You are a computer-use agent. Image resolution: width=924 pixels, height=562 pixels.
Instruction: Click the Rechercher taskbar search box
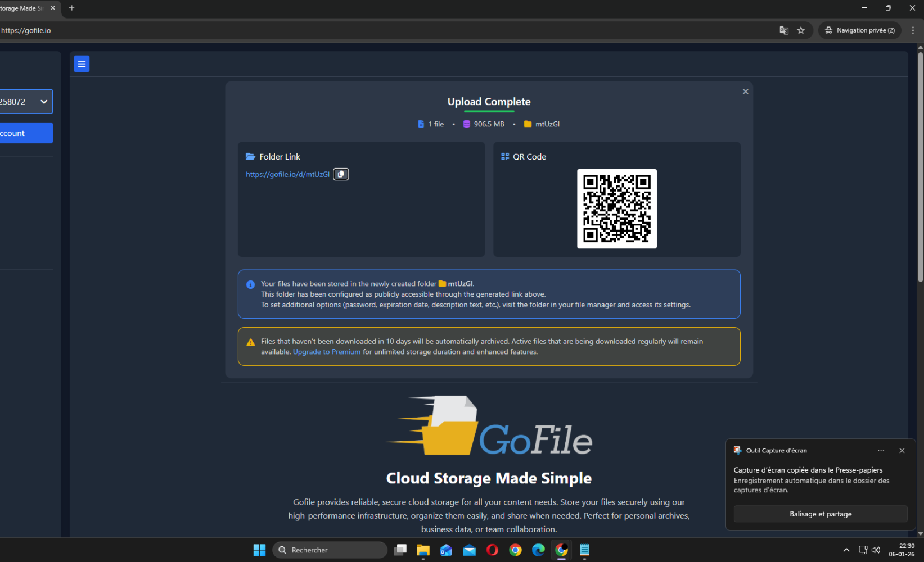(330, 550)
